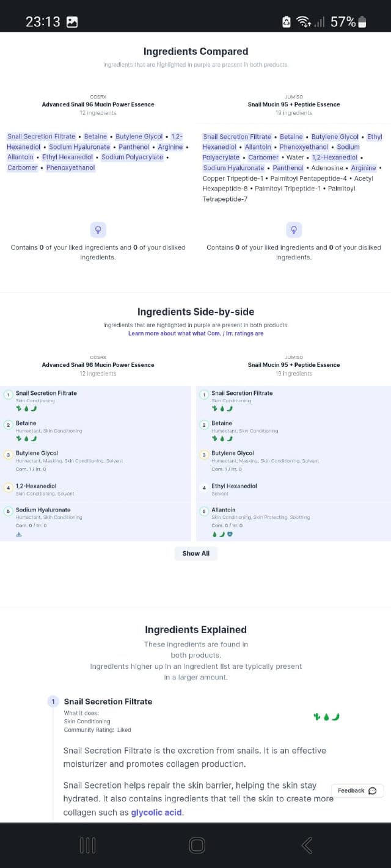Select the Panthenol tag in Jumiso ingredients
Image resolution: width=391 pixels, height=868 pixels.
(288, 168)
